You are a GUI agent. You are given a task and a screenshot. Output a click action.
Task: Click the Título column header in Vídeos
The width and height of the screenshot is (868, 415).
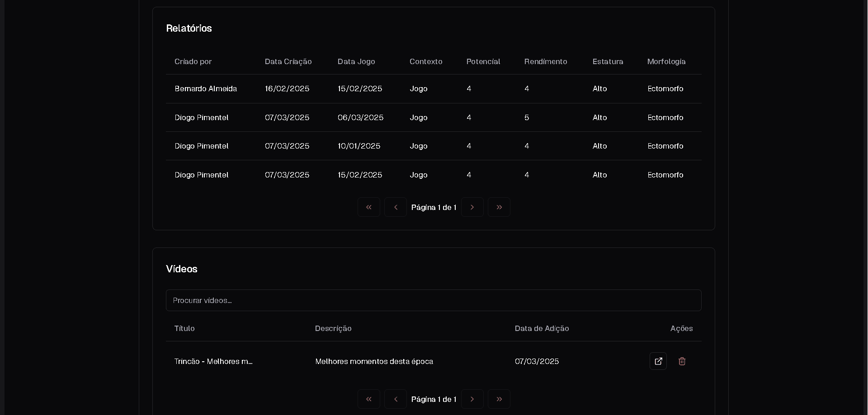point(184,328)
